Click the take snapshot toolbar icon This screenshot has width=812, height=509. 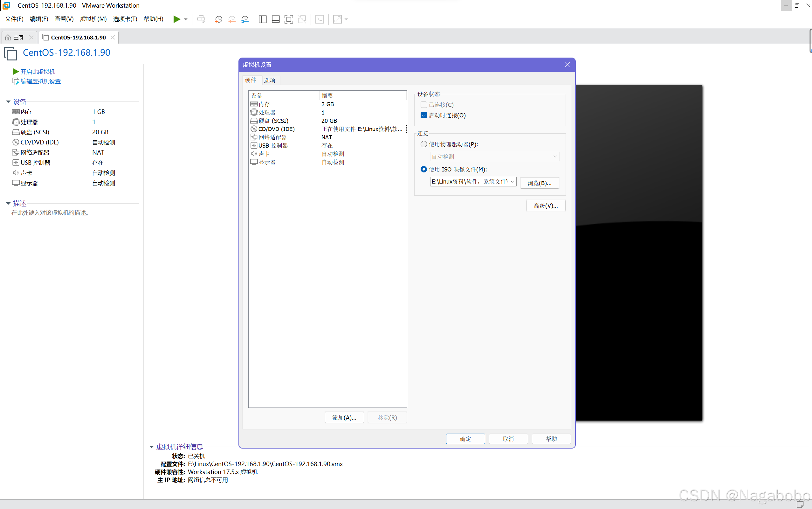(218, 19)
